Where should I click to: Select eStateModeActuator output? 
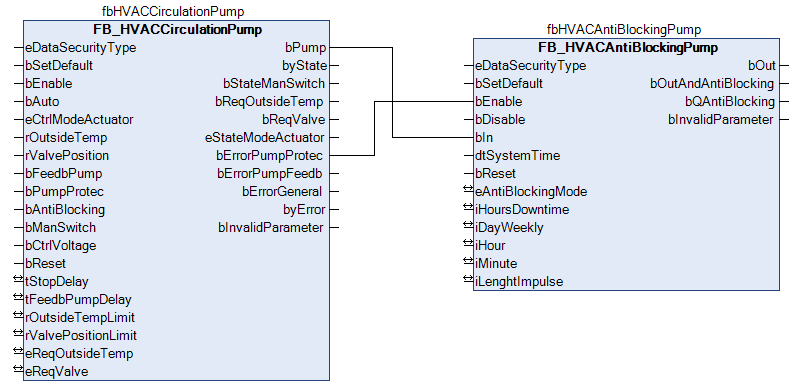[x=265, y=137]
